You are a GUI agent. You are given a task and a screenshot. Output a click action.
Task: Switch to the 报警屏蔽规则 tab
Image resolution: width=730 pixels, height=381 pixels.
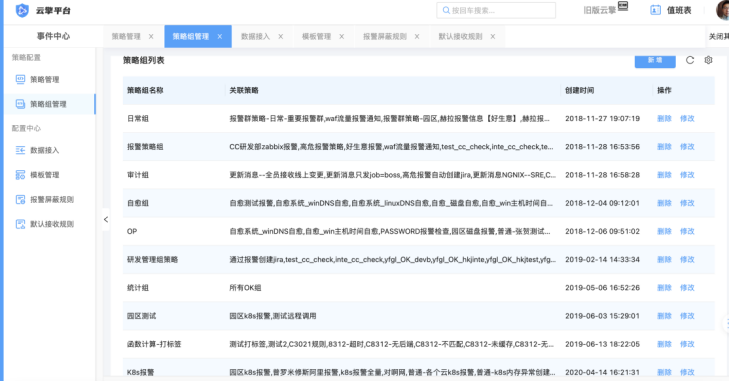pyautogui.click(x=385, y=36)
